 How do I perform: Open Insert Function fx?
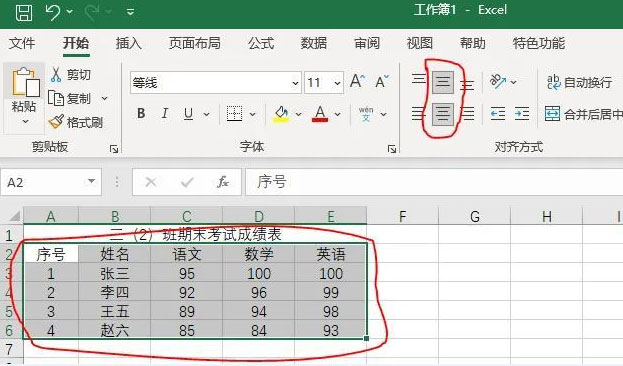pos(223,182)
